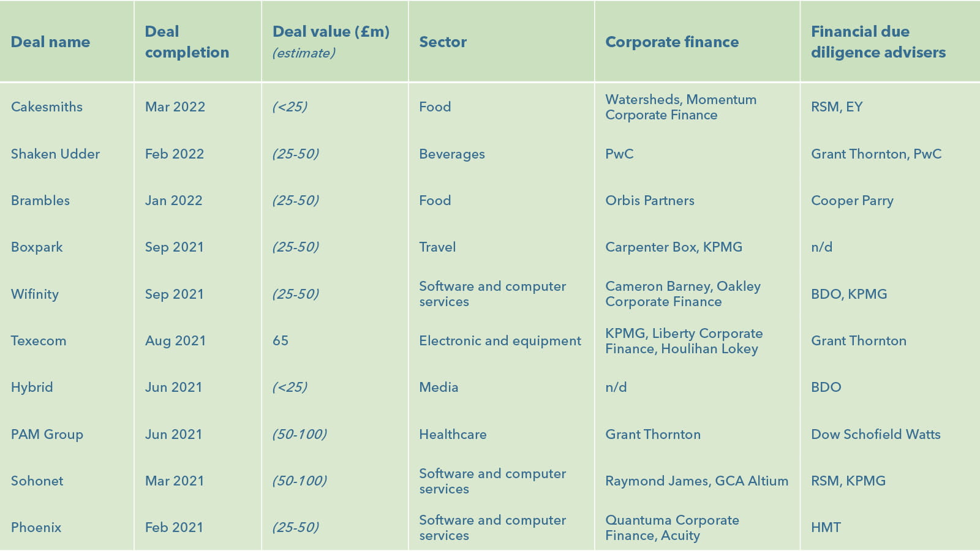Select the Brambles deal row
Screen dimensions: 980x551
(40, 200)
